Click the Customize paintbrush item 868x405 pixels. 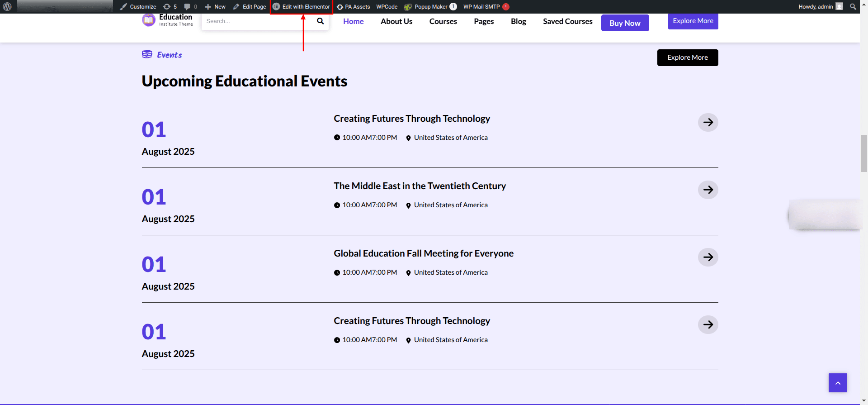138,7
